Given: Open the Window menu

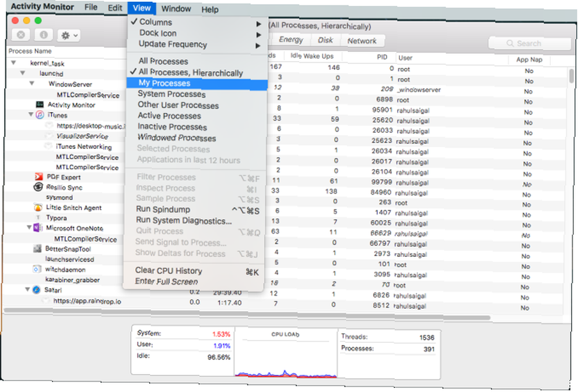Looking at the screenshot, I should tap(176, 9).
